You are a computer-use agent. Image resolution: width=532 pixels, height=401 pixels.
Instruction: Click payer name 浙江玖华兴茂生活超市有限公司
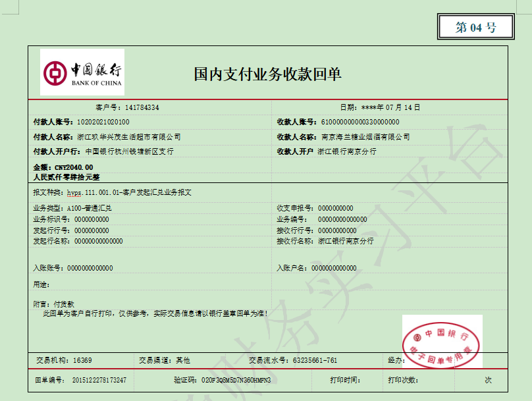coord(129,137)
